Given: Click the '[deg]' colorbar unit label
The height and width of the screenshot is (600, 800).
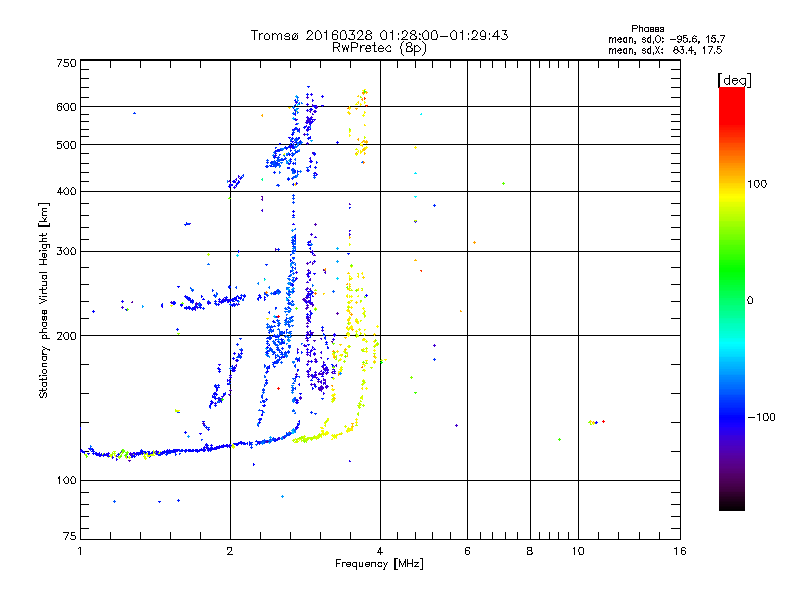Looking at the screenshot, I should [734, 80].
